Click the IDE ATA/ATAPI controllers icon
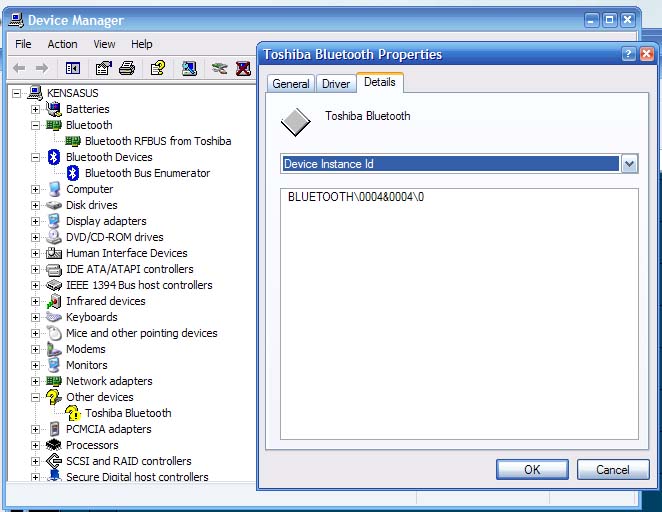This screenshot has height=512, width=662. point(54,269)
